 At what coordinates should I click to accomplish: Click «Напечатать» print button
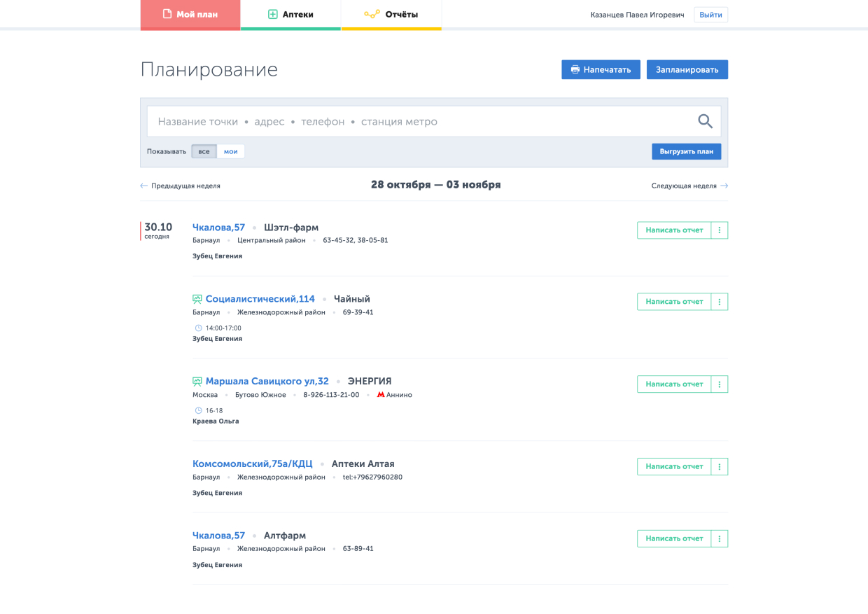click(x=601, y=69)
